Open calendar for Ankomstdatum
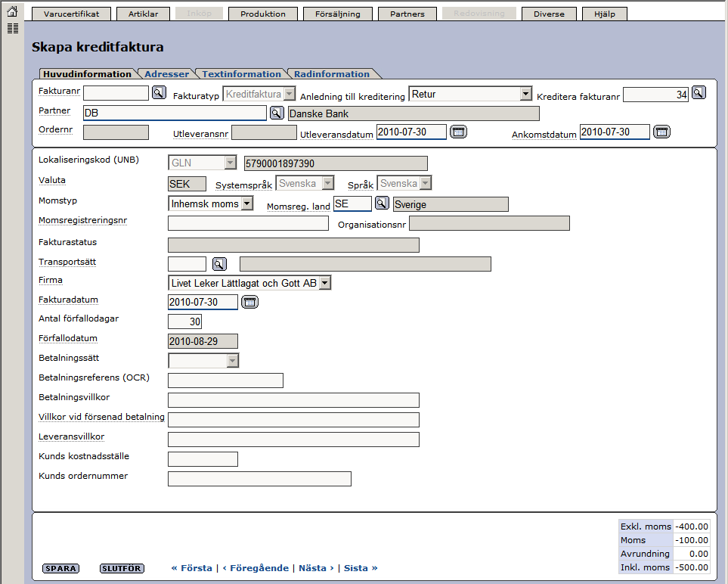 (661, 132)
